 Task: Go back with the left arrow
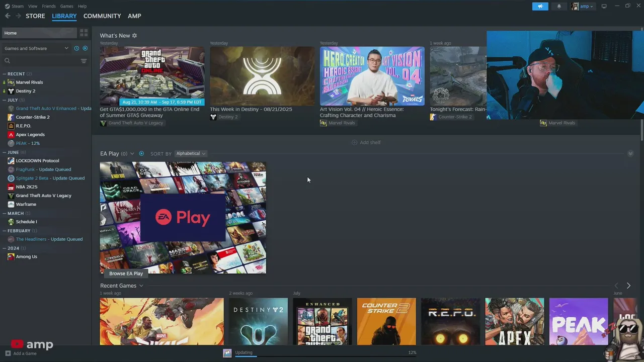[8, 16]
